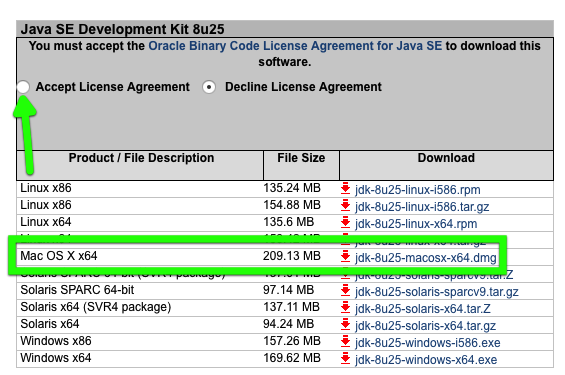Download jdk-8u25-linux-i586.tar.gz file
Viewport: 565px width, 375px height.
pyautogui.click(x=422, y=207)
